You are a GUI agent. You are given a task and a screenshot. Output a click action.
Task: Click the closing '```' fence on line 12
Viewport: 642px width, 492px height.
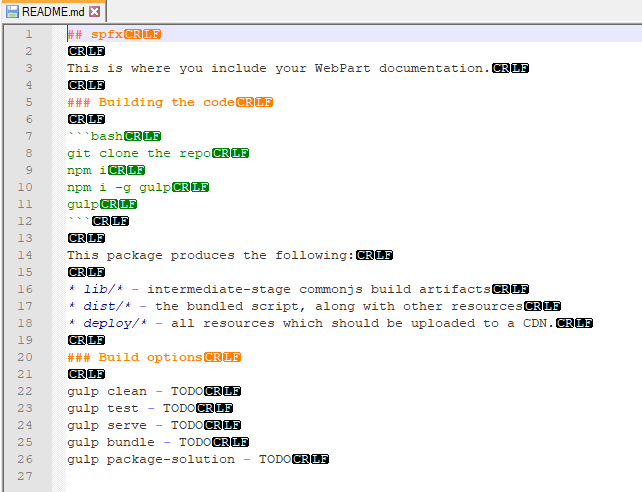[79, 219]
